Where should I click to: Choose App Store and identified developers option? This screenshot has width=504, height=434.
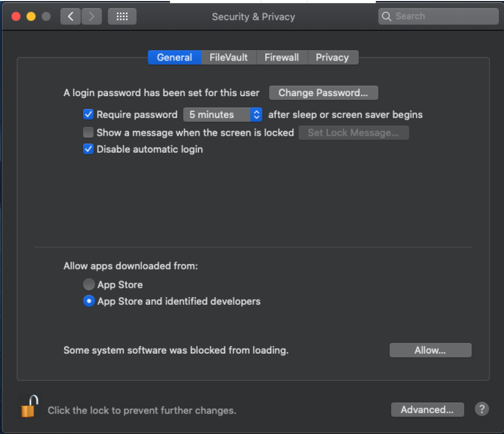click(89, 301)
